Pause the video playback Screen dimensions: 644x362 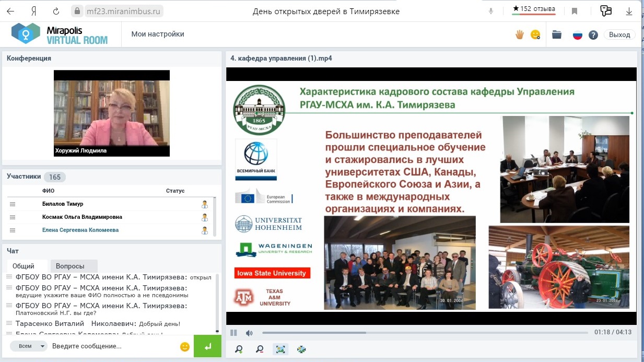click(x=233, y=333)
